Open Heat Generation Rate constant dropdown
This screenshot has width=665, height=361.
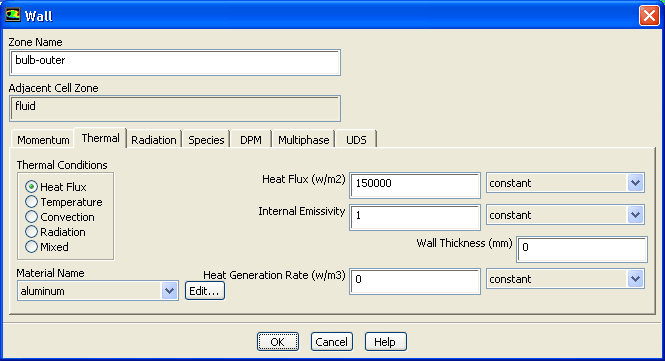click(565, 279)
